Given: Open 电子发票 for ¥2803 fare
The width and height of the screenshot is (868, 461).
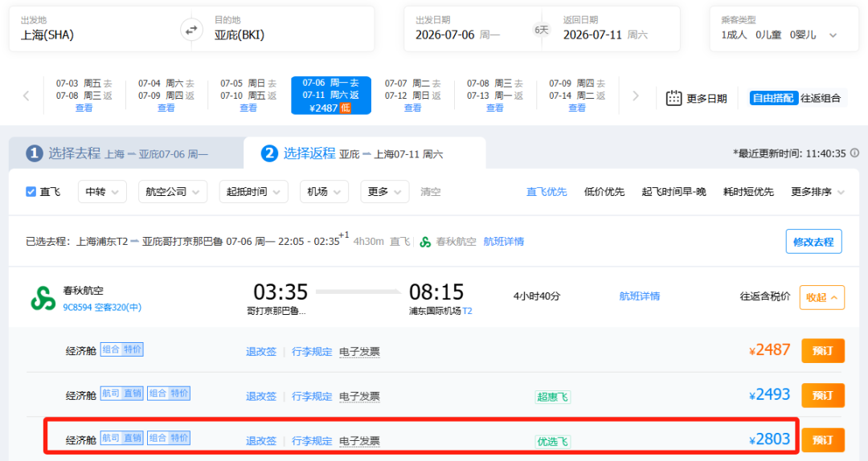Looking at the screenshot, I should (x=359, y=441).
